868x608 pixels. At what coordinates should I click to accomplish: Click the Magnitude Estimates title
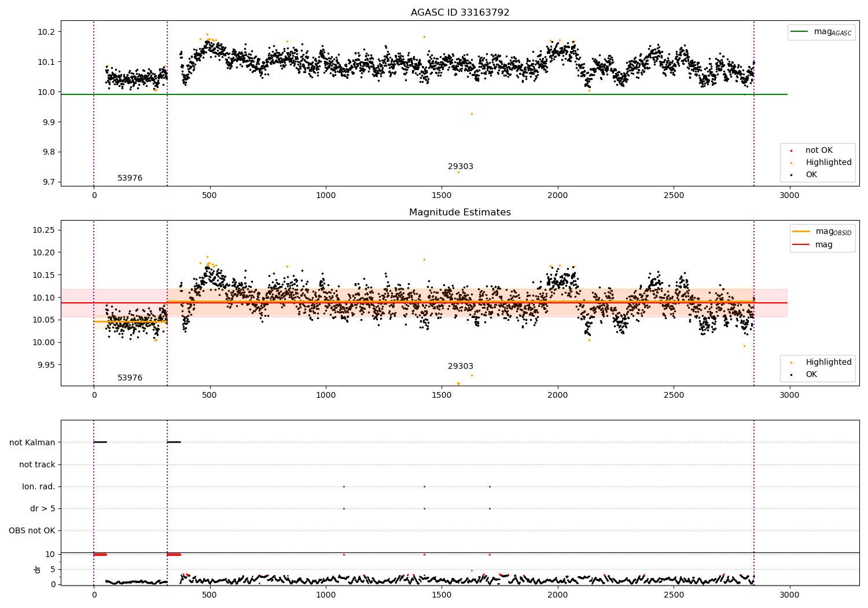(460, 213)
